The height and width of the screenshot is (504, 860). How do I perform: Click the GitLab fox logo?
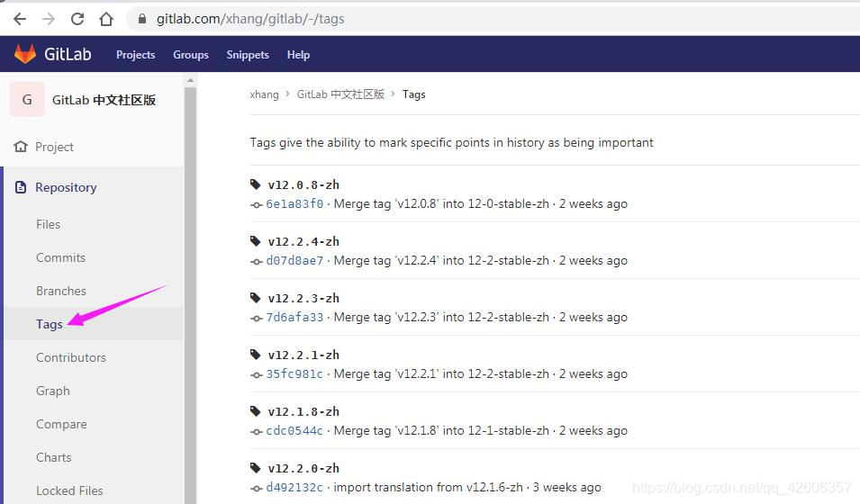coord(24,54)
